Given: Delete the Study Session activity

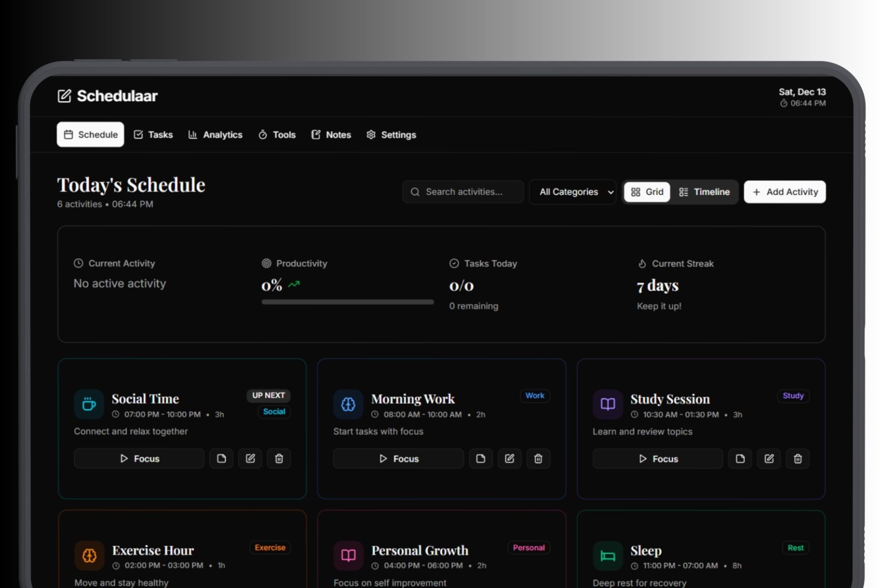Looking at the screenshot, I should [798, 459].
